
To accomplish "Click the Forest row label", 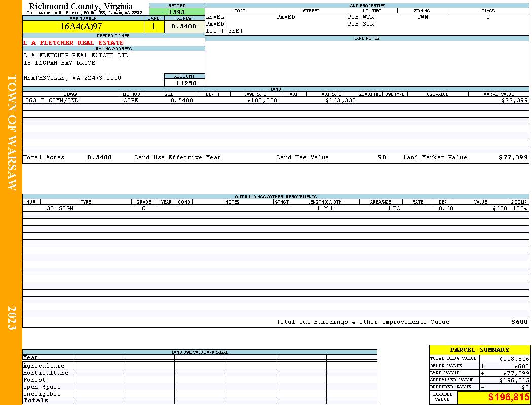I will (34, 380).
